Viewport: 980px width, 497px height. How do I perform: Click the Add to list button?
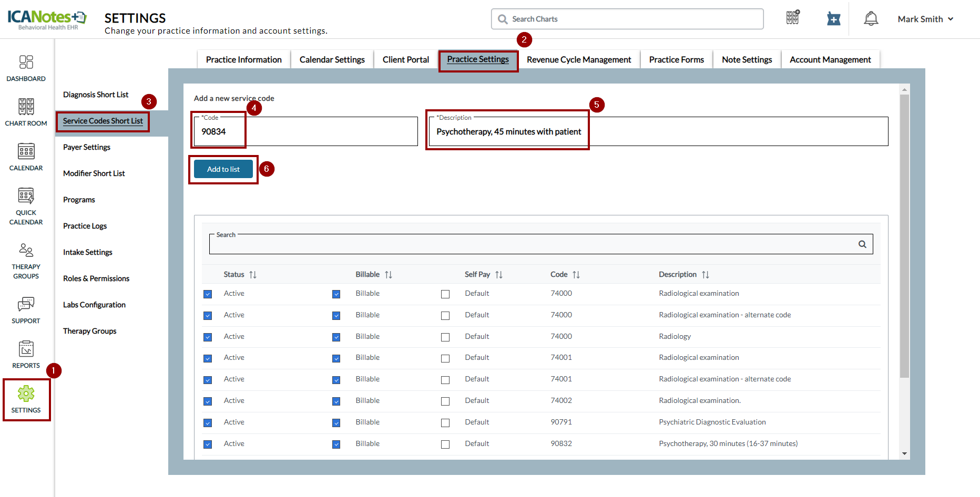click(223, 169)
